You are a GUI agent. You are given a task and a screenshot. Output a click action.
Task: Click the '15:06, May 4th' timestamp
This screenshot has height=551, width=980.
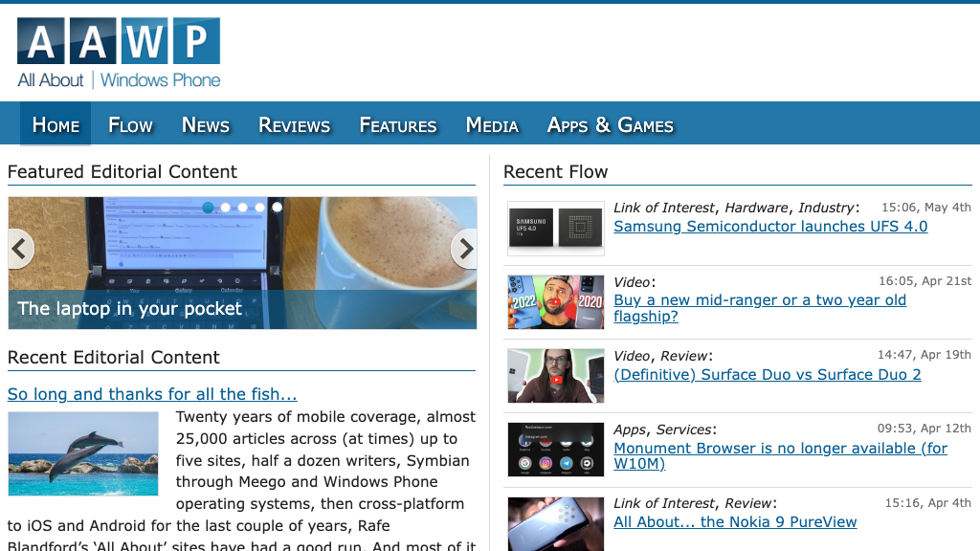pos(925,208)
